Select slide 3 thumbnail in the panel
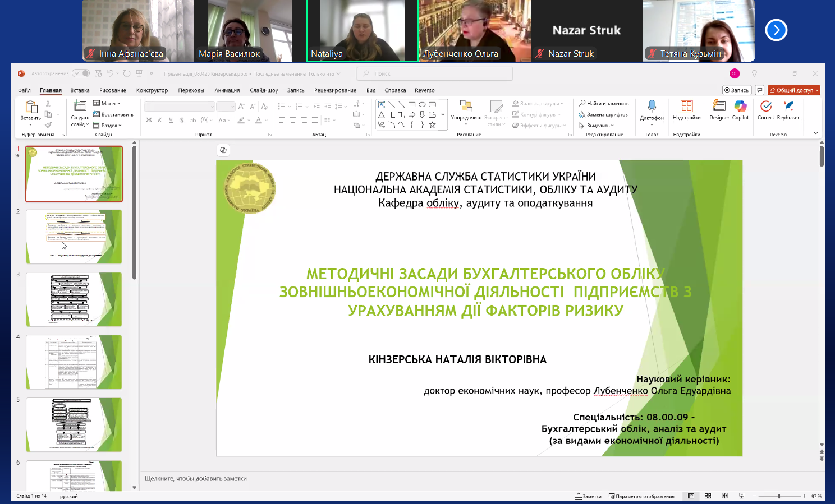The height and width of the screenshot is (504, 835). (74, 299)
